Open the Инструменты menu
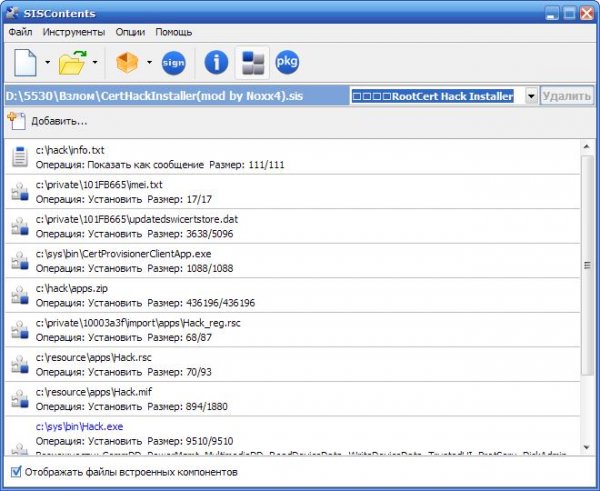Viewport: 600px width, 491px height. [x=74, y=32]
